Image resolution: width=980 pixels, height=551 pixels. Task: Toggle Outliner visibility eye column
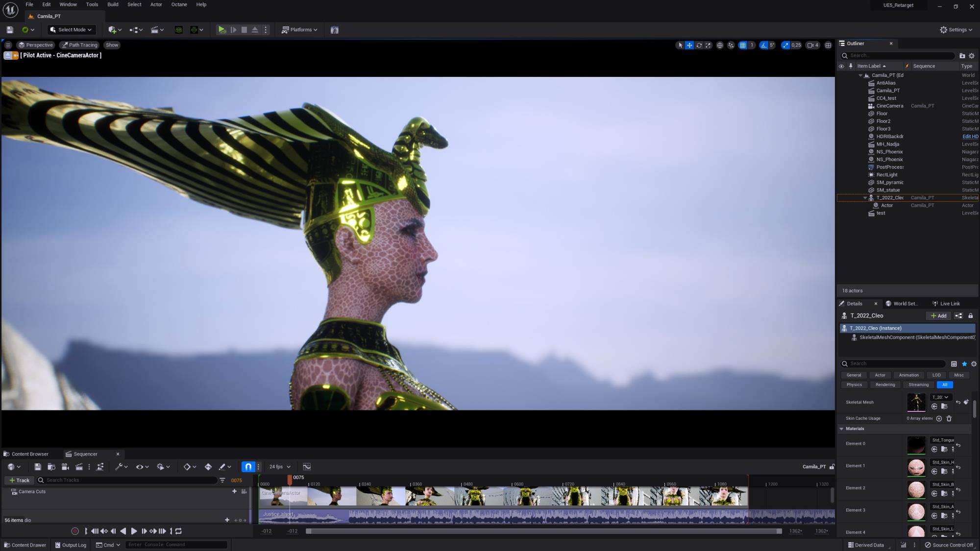click(841, 66)
